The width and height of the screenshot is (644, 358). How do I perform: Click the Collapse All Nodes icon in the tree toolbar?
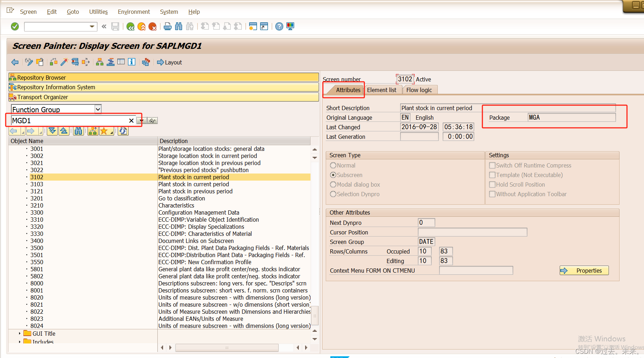tap(64, 131)
